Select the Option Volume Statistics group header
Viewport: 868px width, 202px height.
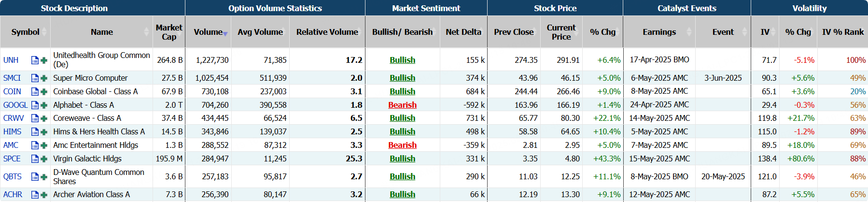275,8
